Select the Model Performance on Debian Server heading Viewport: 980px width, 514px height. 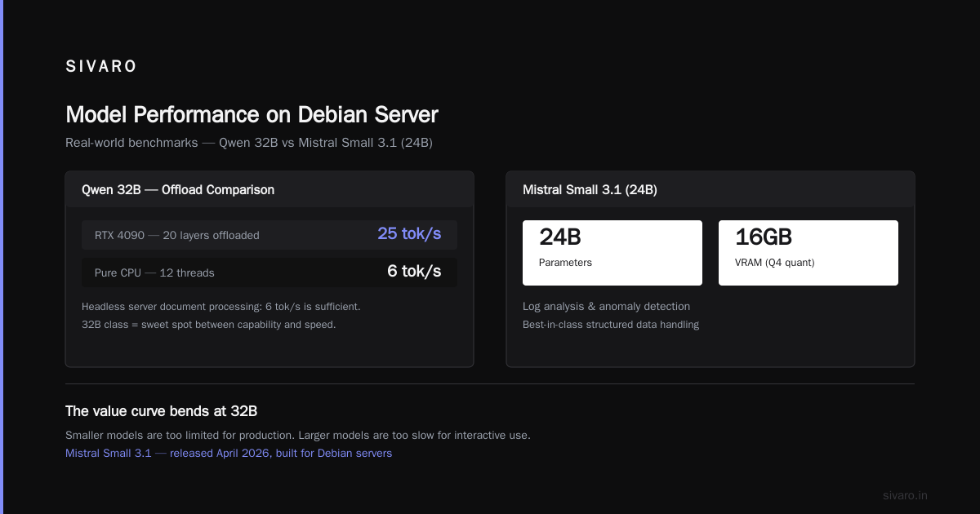point(252,114)
